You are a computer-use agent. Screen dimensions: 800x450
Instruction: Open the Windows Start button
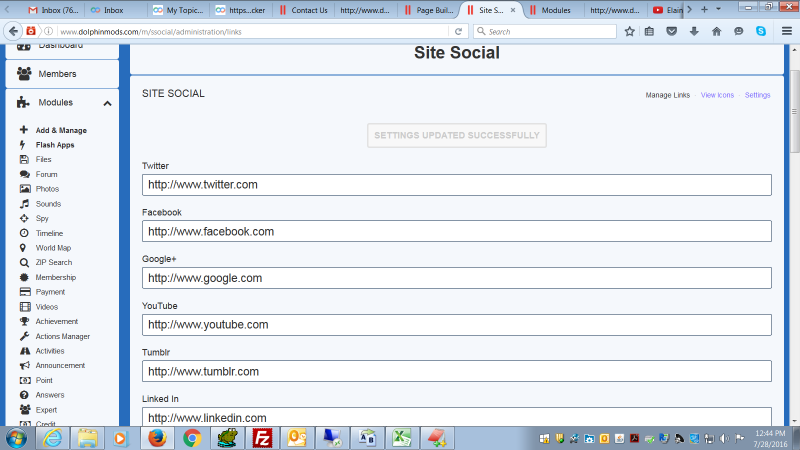pos(16,438)
